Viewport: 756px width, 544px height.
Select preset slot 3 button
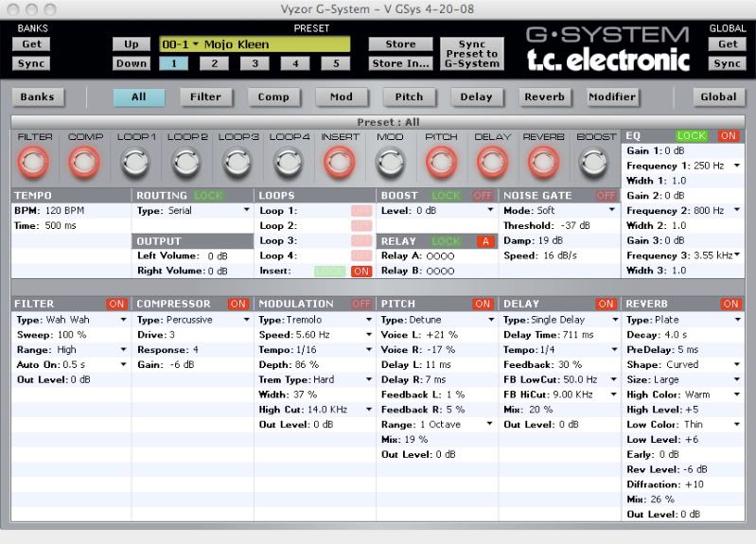click(255, 63)
